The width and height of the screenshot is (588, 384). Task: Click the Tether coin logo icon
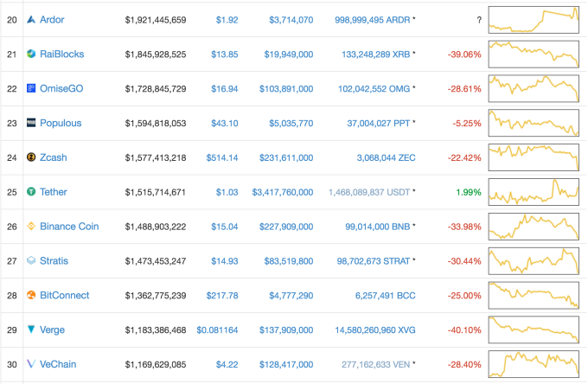pyautogui.click(x=31, y=192)
